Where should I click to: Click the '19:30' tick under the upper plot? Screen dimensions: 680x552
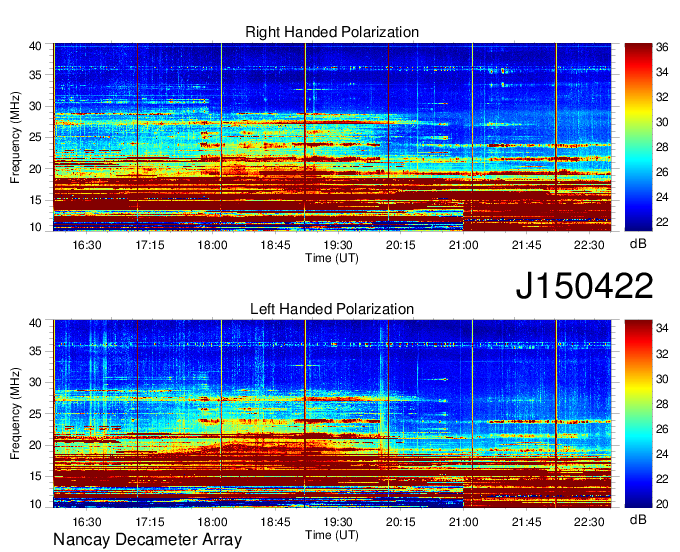point(338,245)
